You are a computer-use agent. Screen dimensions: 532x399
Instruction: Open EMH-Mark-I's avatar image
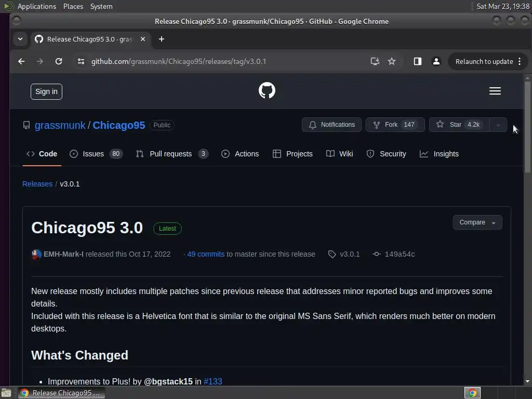(x=36, y=254)
